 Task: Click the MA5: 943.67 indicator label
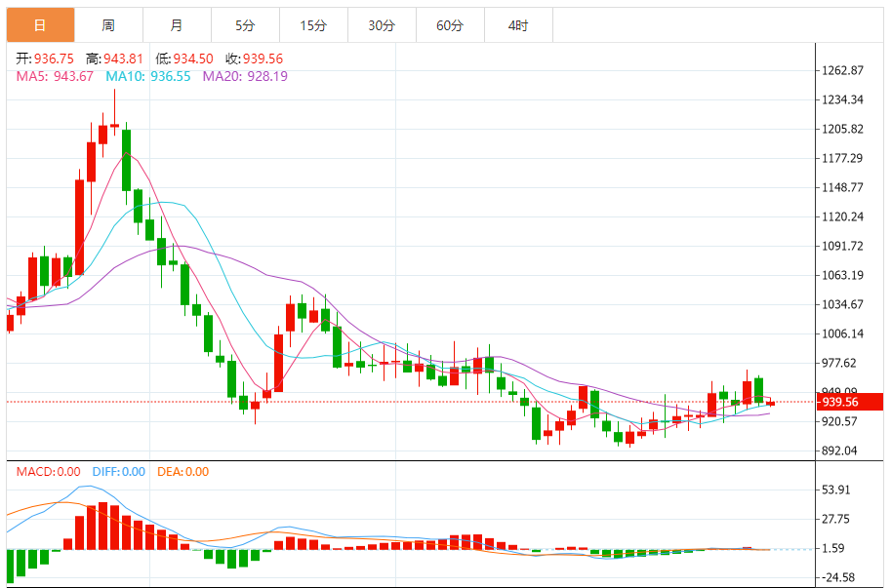[x=55, y=76]
